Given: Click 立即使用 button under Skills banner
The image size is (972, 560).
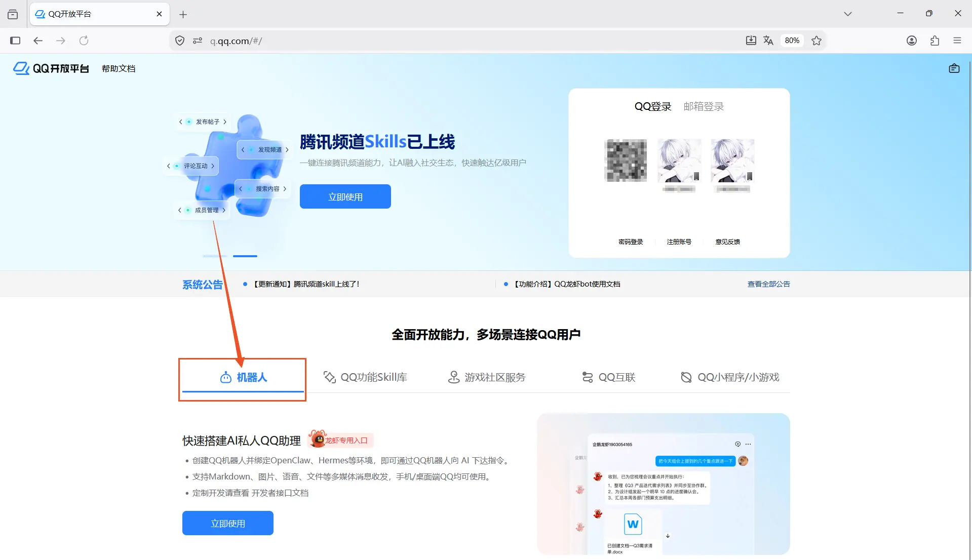Looking at the screenshot, I should pos(345,196).
